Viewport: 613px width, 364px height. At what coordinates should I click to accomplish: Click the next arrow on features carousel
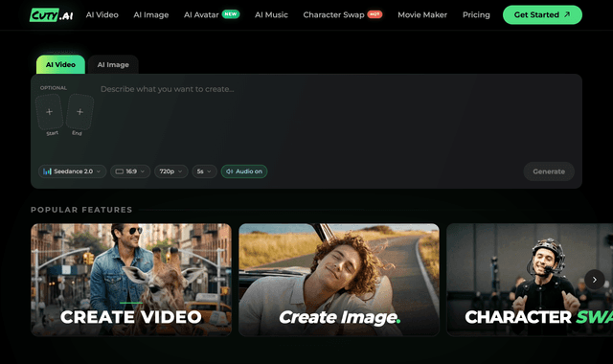595,280
